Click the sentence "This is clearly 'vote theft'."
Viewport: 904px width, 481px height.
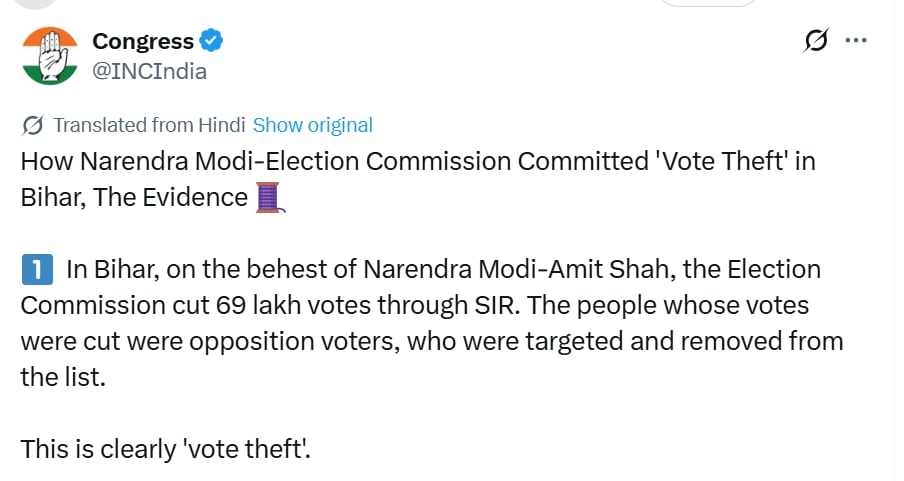click(166, 450)
